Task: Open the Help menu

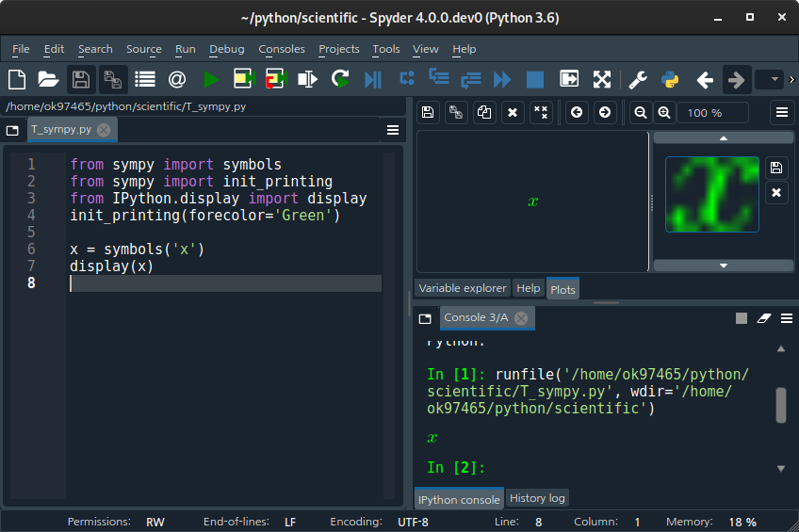Action: [465, 49]
